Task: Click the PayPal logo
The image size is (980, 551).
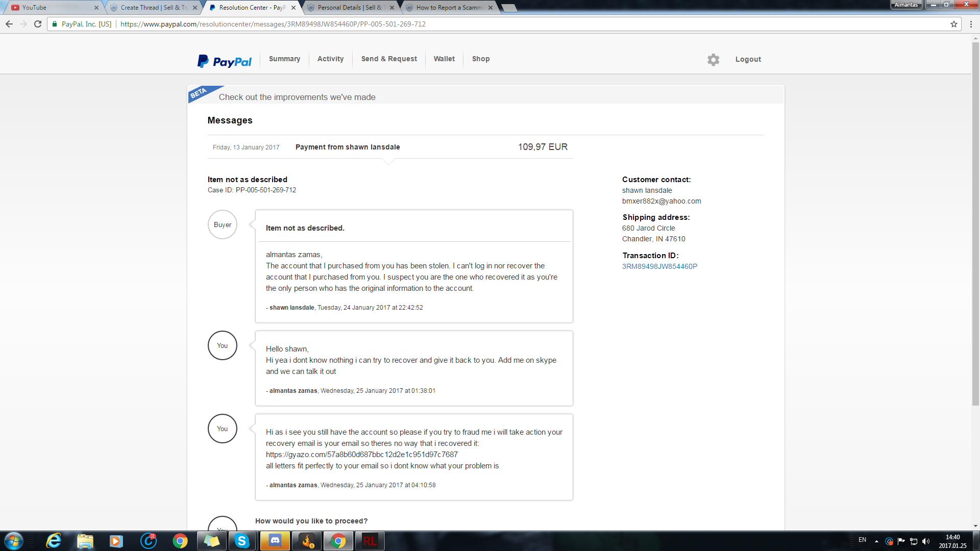Action: pyautogui.click(x=225, y=61)
